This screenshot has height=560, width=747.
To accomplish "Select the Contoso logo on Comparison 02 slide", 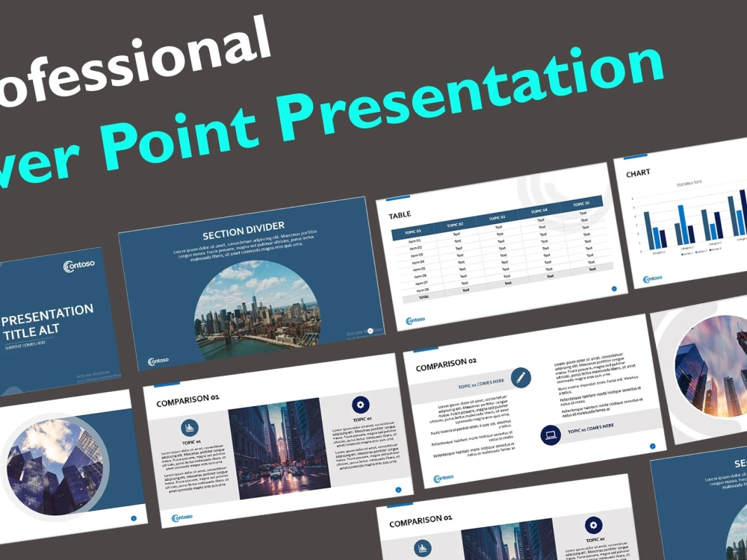I will pos(444,477).
